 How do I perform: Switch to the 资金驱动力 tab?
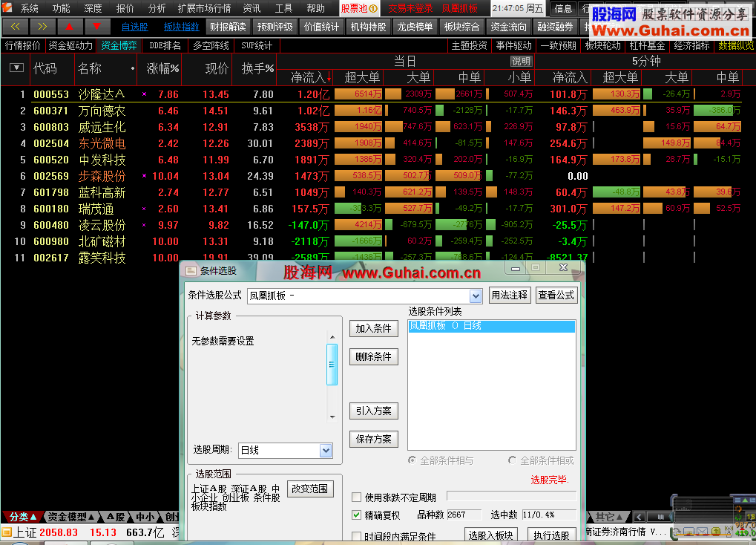(x=70, y=45)
